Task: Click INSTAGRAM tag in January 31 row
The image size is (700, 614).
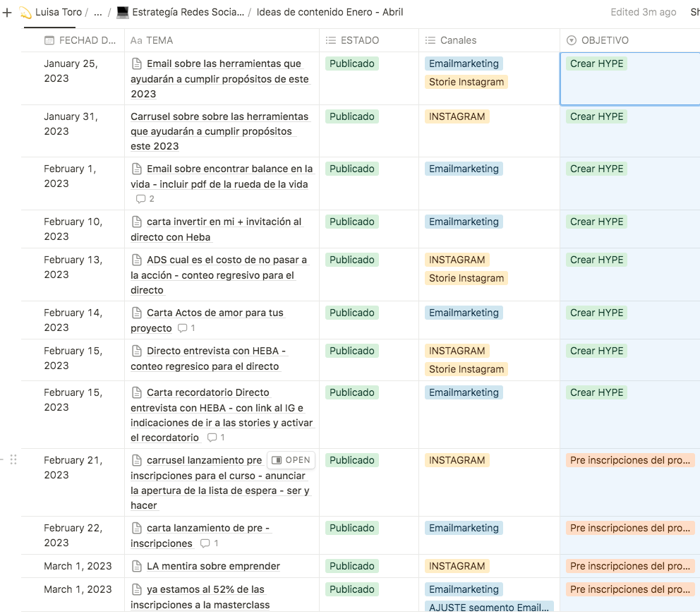Action: click(457, 116)
